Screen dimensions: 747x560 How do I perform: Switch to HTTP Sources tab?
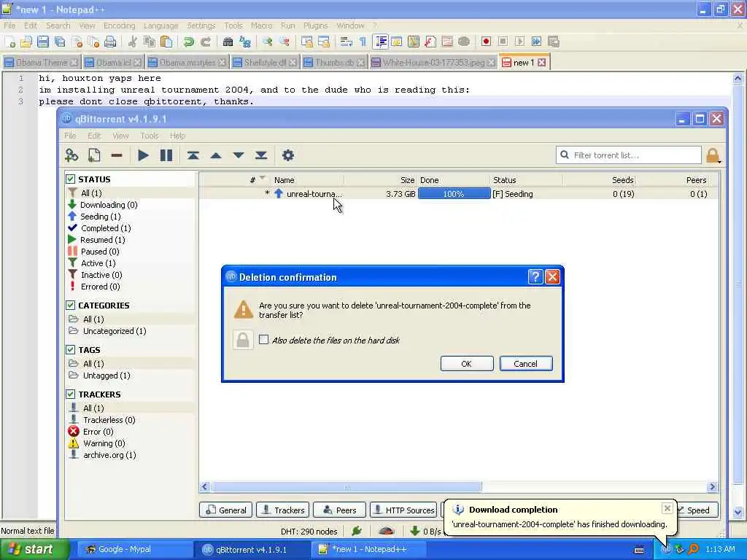404,510
